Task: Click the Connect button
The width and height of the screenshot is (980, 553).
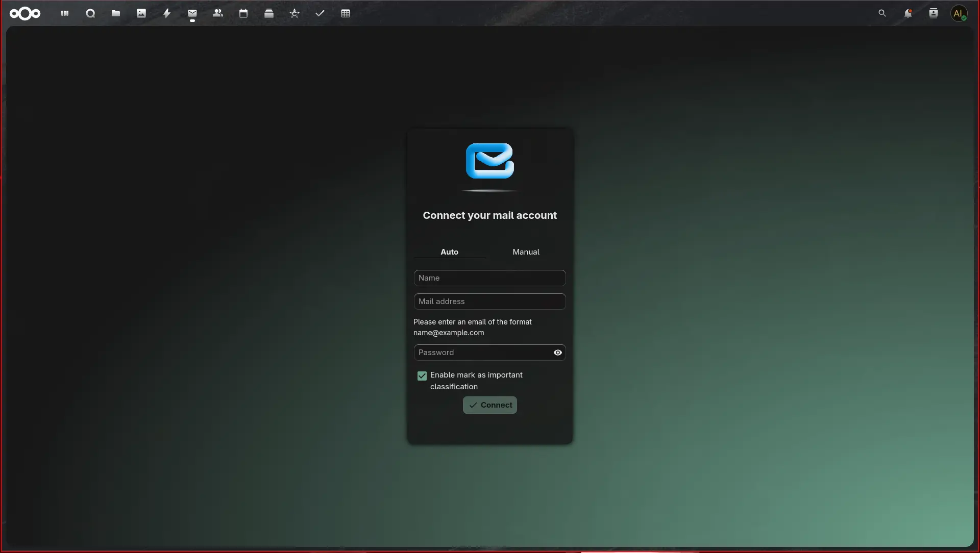Action: point(490,405)
